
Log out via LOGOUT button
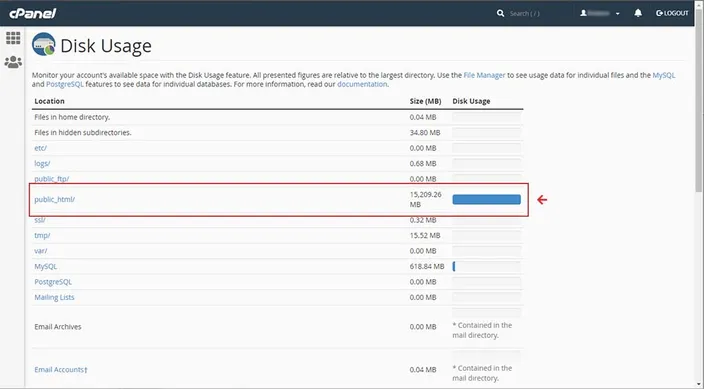click(x=672, y=13)
